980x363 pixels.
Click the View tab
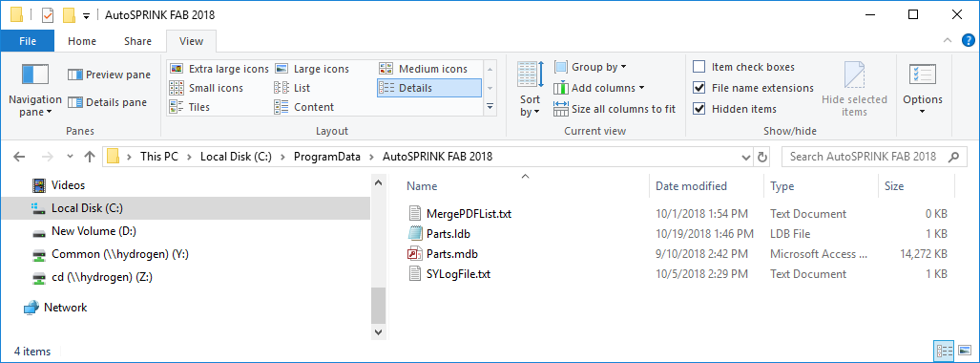point(191,41)
